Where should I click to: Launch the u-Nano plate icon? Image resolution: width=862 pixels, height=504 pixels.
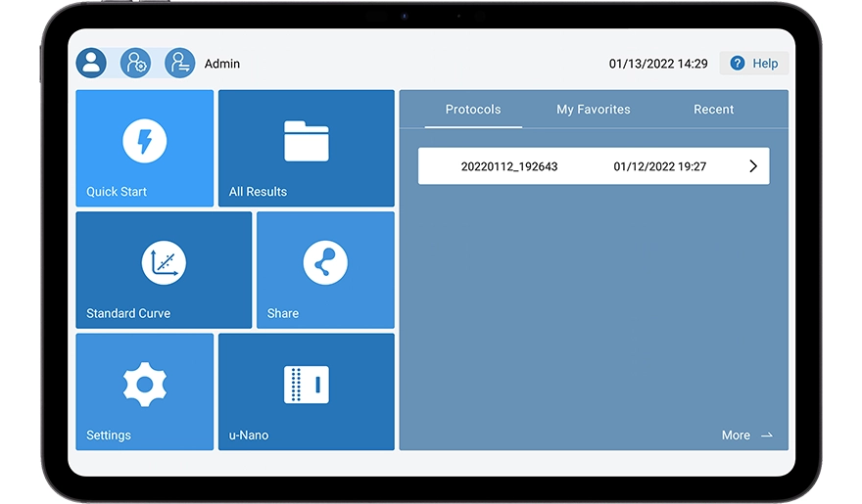[306, 385]
